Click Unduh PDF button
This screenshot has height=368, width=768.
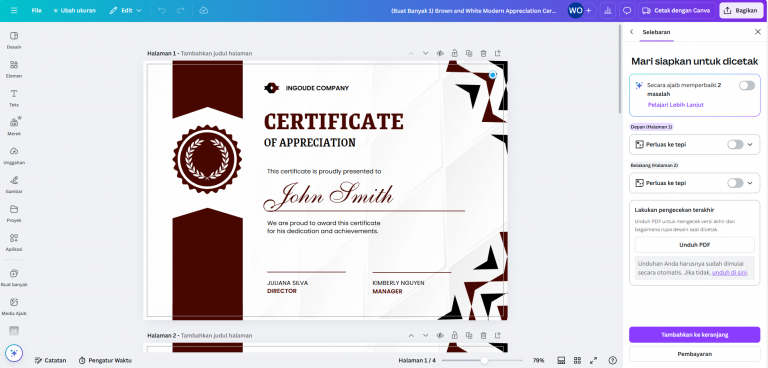coord(695,245)
